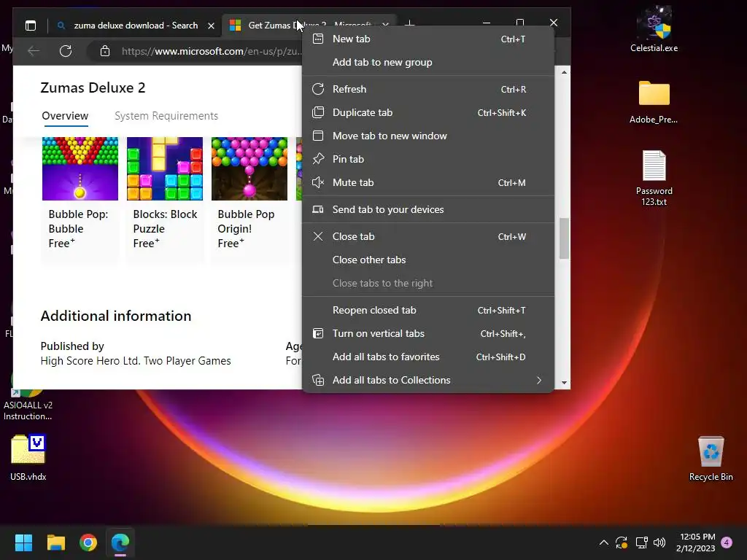
Task: Switch to System Requirements tab
Action: 166,116
